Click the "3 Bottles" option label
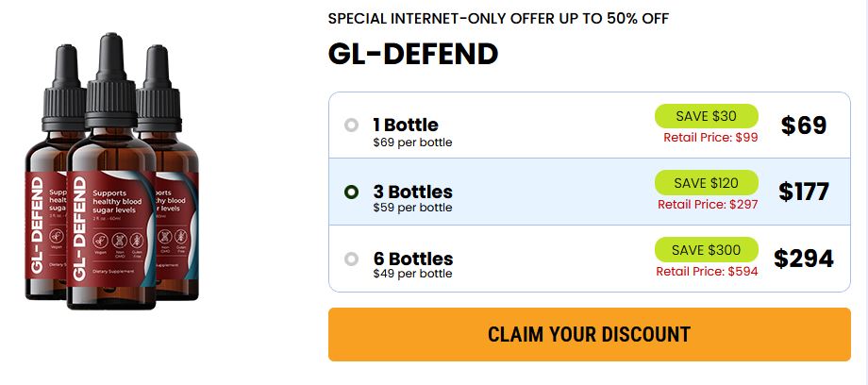868x385 pixels. click(412, 192)
